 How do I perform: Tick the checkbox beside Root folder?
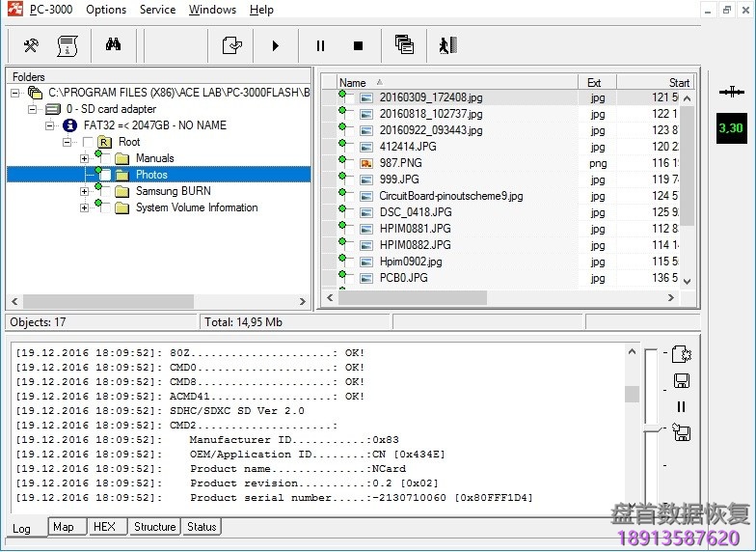coord(88,142)
